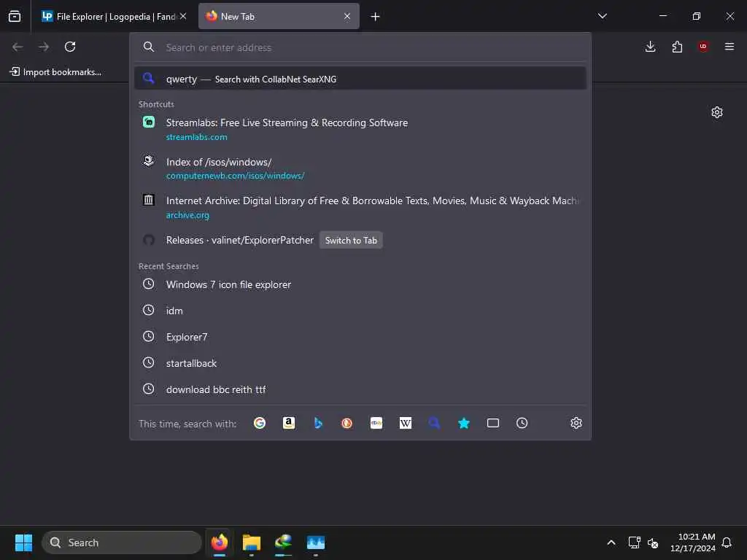Open notifications bell icon
The height and width of the screenshot is (560, 747).
pos(727,542)
